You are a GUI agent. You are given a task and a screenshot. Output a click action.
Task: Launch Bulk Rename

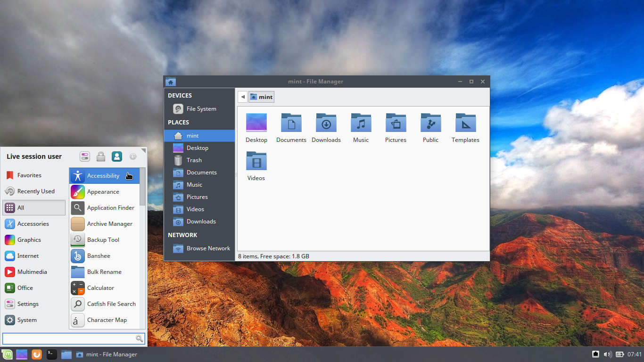(x=104, y=272)
